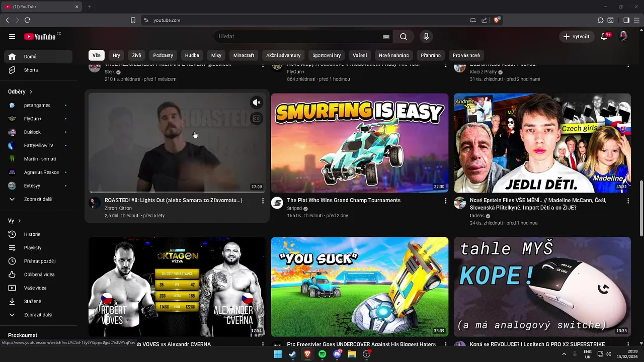Open more options for The Plat Who Wins video
644x362 pixels.
(445, 201)
